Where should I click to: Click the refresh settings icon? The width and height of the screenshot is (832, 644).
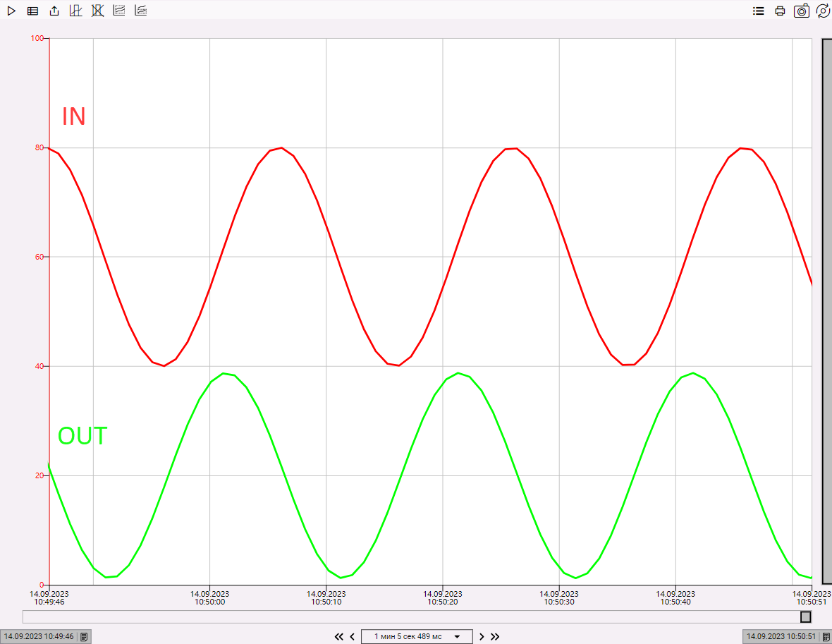pos(823,11)
